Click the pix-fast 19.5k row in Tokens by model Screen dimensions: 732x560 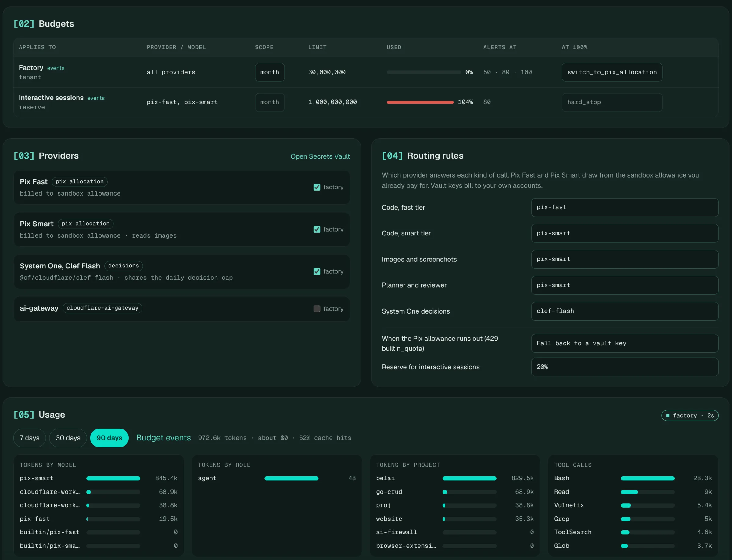(98, 519)
